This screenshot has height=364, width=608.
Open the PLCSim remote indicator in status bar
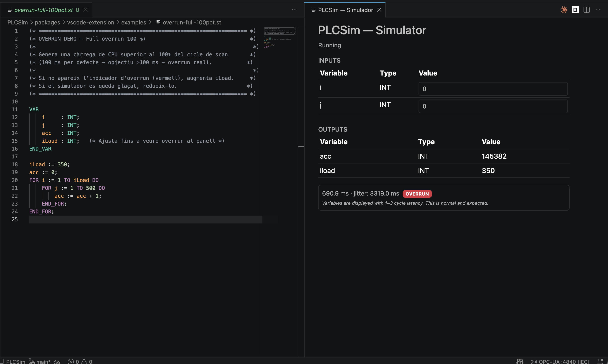pos(13,361)
